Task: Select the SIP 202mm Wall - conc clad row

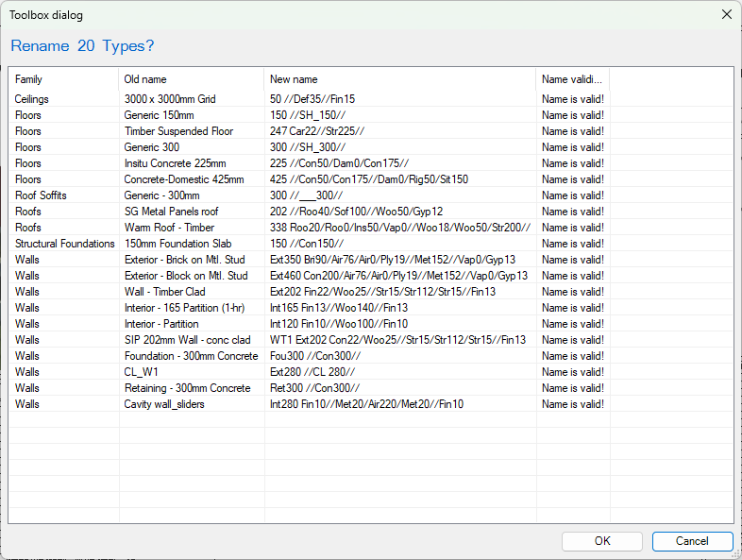Action: 188,340
